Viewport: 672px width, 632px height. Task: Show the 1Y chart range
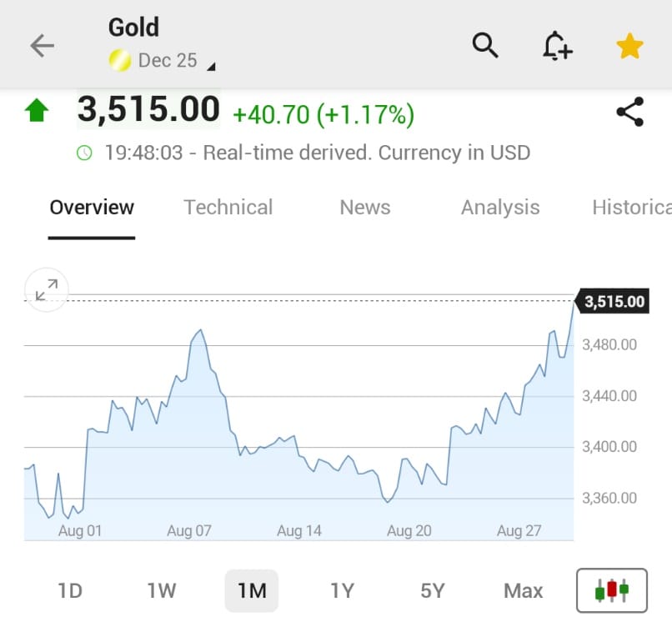tap(342, 591)
